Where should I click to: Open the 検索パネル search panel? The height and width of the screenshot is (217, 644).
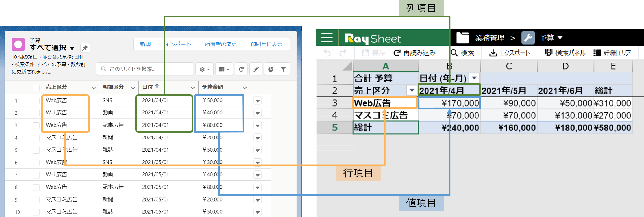[x=565, y=53]
